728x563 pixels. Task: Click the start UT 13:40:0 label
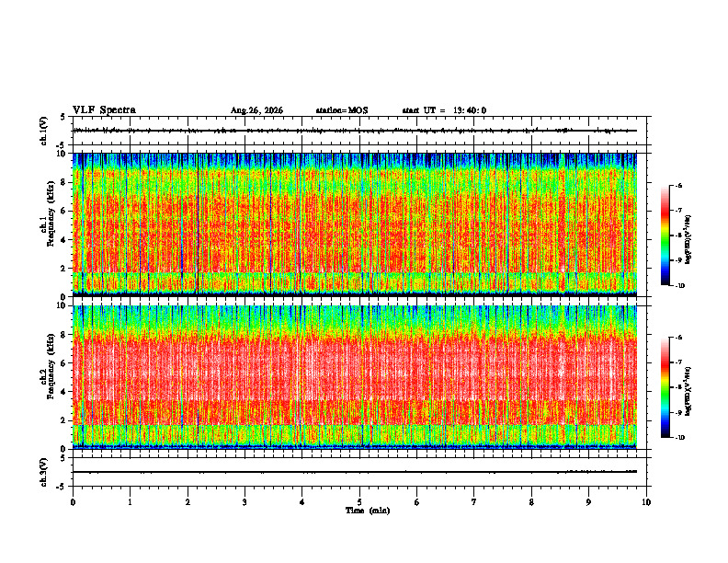point(444,110)
